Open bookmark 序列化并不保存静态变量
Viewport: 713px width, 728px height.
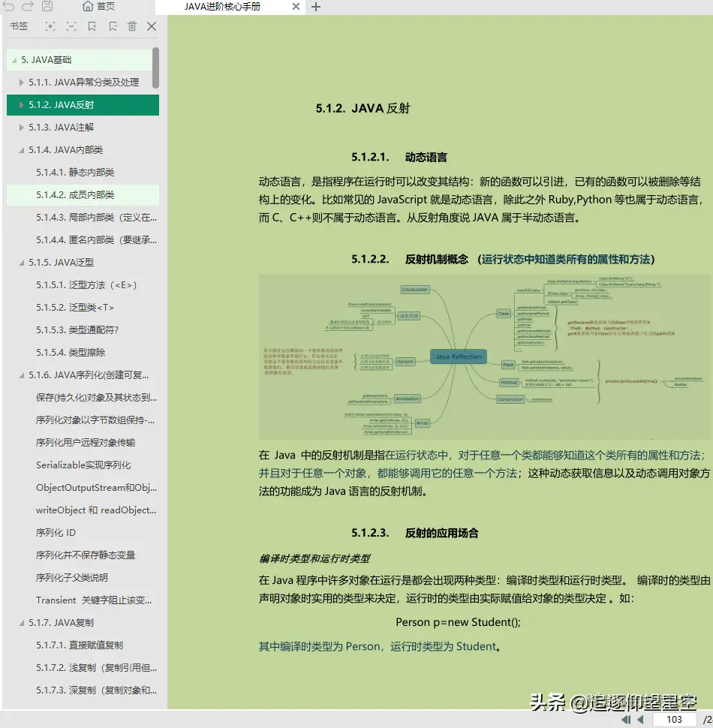point(86,555)
